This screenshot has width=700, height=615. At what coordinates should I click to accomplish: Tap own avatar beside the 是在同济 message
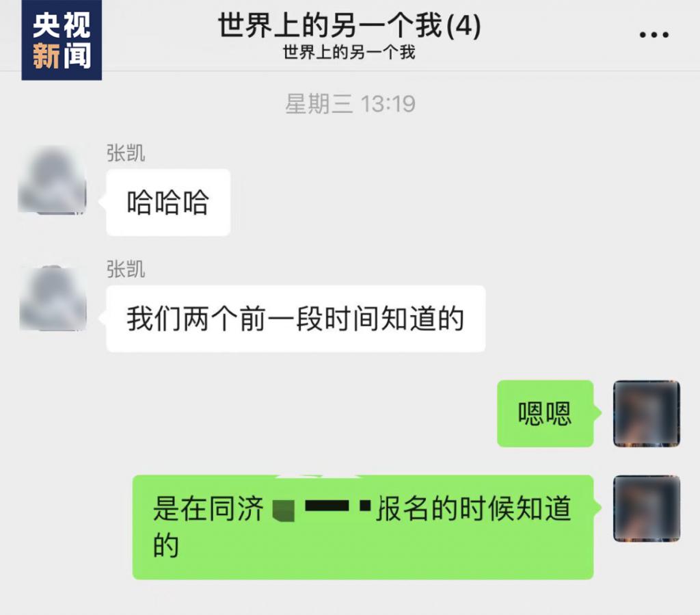point(647,508)
